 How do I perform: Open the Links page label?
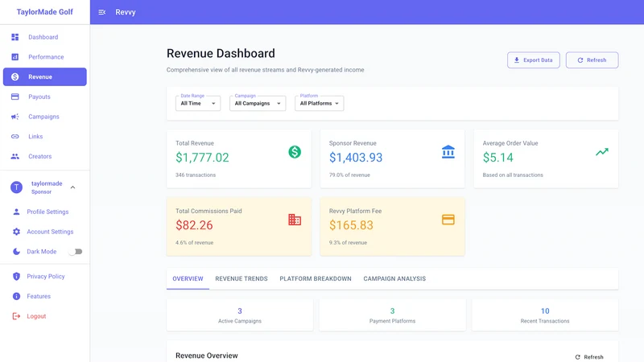35,136
